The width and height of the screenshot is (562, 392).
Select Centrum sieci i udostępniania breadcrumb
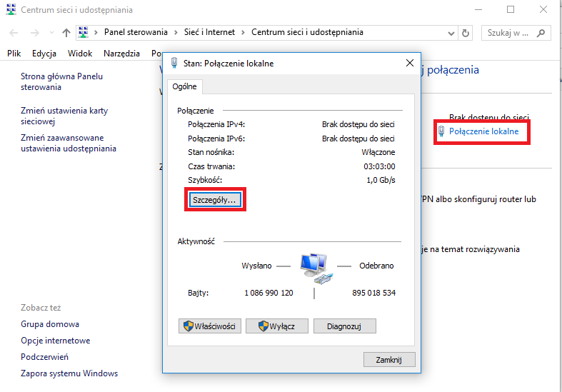coord(307,32)
